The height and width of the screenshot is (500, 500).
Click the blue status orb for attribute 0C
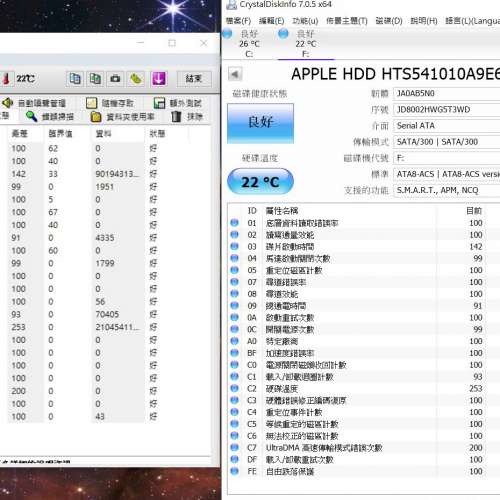(x=235, y=329)
